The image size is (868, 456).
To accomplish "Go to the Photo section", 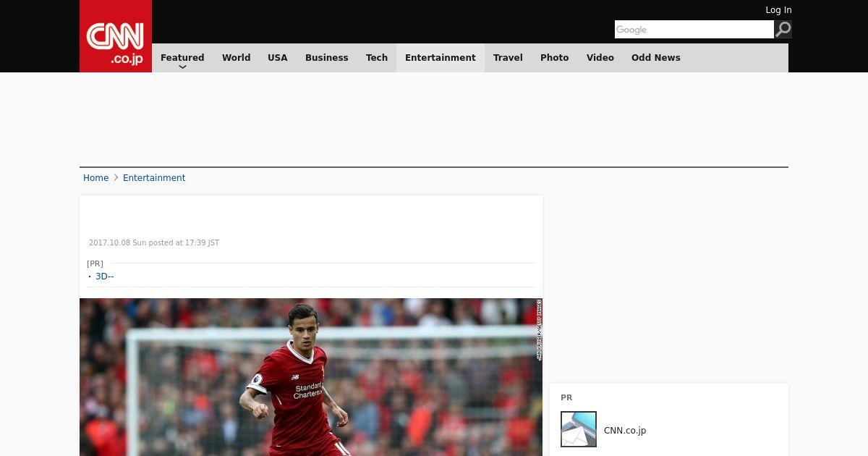I will click(555, 58).
